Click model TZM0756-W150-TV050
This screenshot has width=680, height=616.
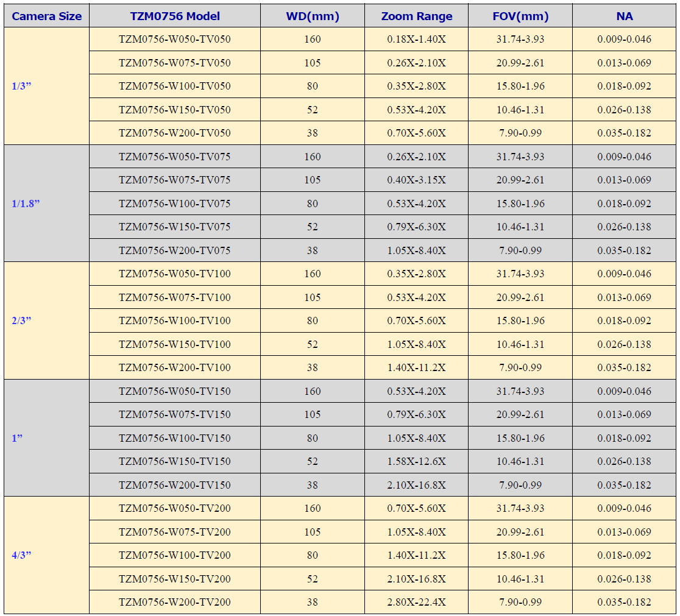tap(175, 110)
